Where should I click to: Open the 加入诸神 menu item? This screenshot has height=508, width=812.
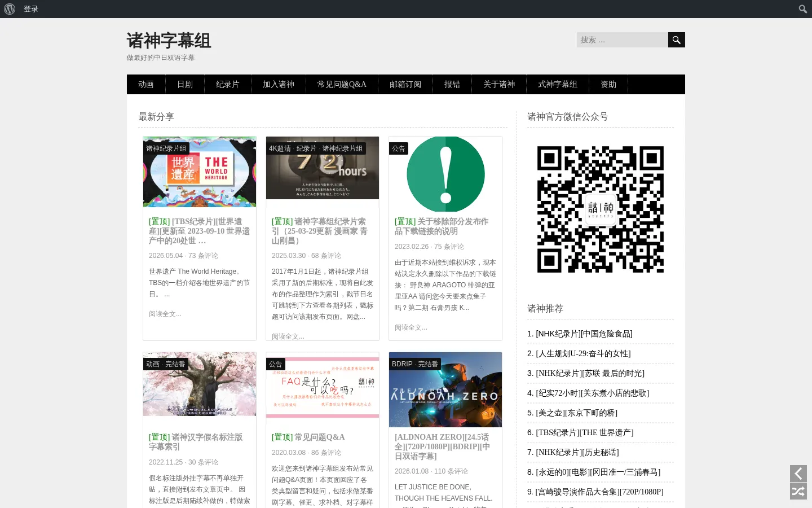[279, 84]
